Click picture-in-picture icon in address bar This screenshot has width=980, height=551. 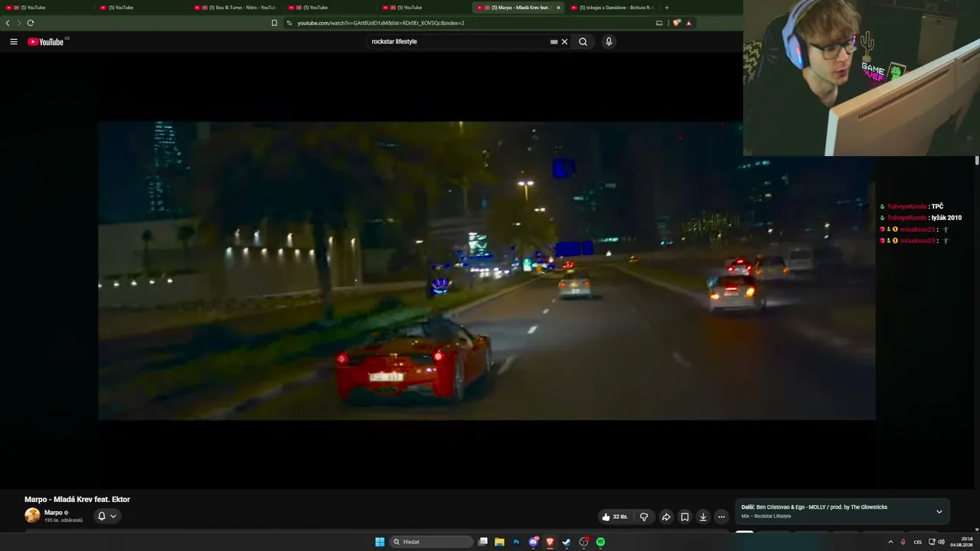coord(659,23)
